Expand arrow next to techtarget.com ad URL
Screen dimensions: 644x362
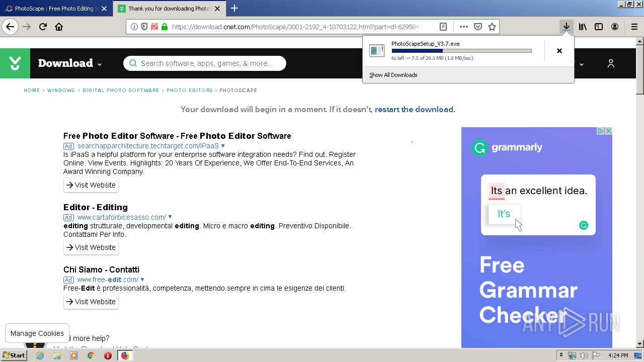[x=223, y=146]
